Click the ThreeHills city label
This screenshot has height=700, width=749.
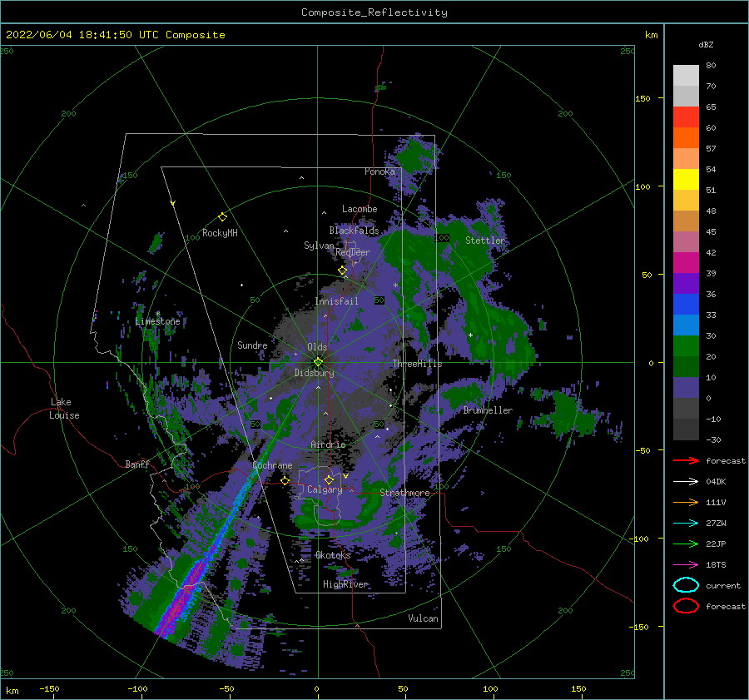click(x=418, y=364)
